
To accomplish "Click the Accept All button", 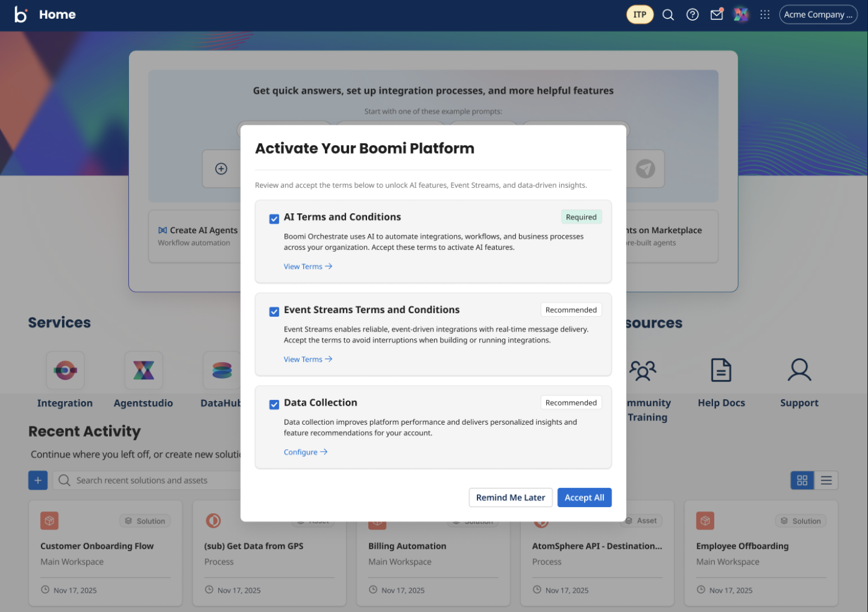I will (585, 498).
